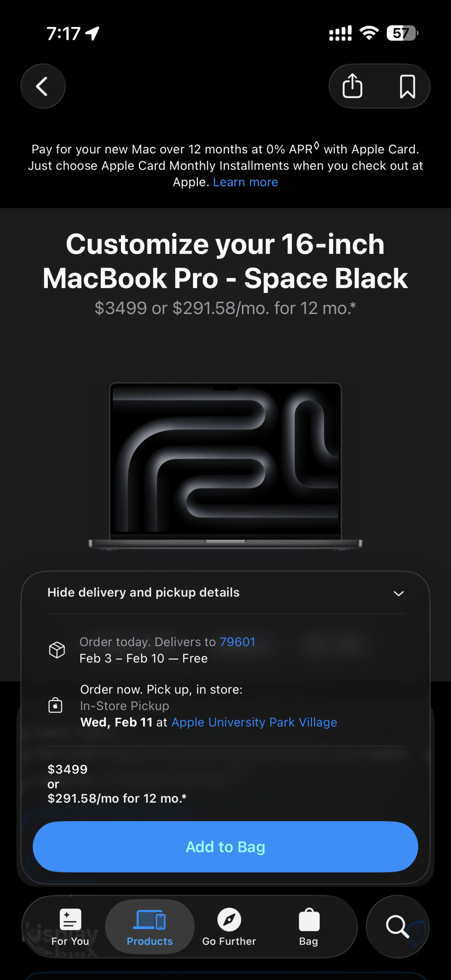Tap the back chevron button
The width and height of the screenshot is (451, 980).
[43, 86]
